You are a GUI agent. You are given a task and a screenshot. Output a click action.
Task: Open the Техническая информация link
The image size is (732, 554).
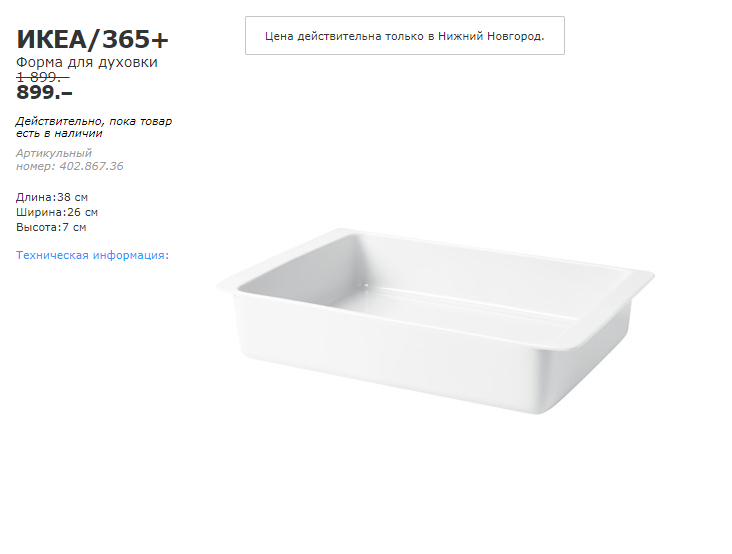tap(92, 255)
